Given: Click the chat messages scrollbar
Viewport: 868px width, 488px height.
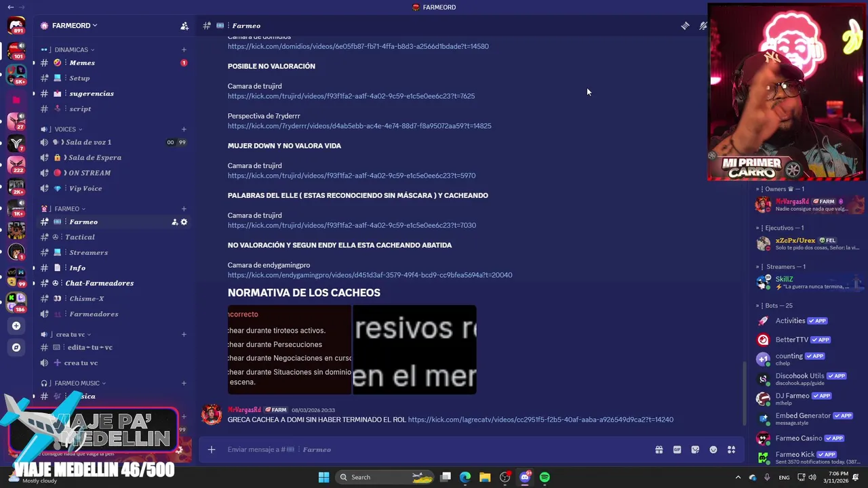Looking at the screenshot, I should pyautogui.click(x=744, y=393).
